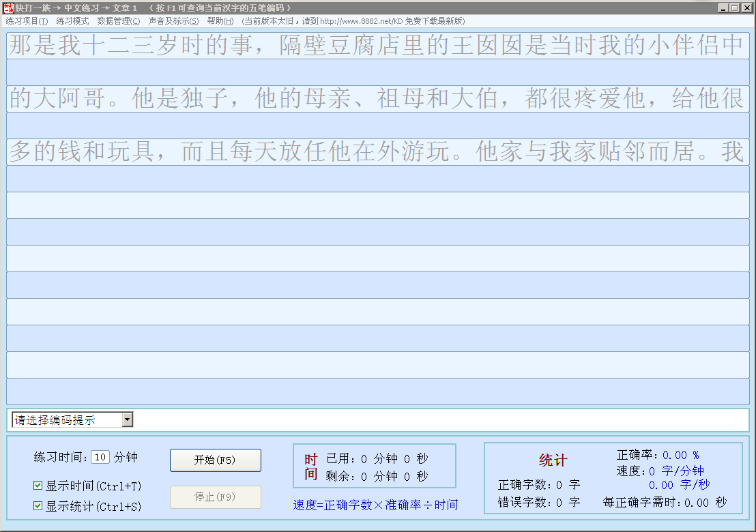Close the application window

(x=746, y=8)
